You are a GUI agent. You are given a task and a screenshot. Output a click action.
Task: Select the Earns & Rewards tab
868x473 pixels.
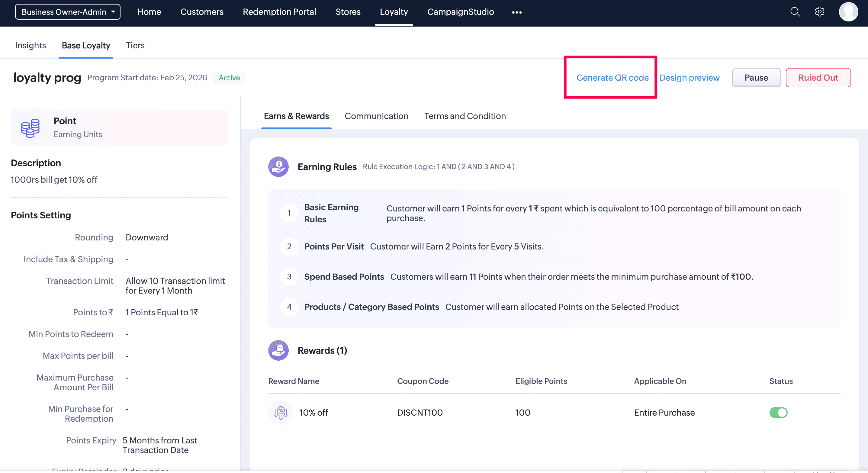pos(296,116)
